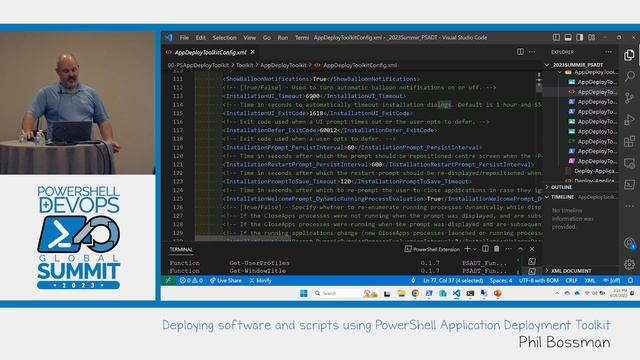The image size is (640, 360).
Task: Open remote window indicator in status bar
Action: [x=168, y=280]
